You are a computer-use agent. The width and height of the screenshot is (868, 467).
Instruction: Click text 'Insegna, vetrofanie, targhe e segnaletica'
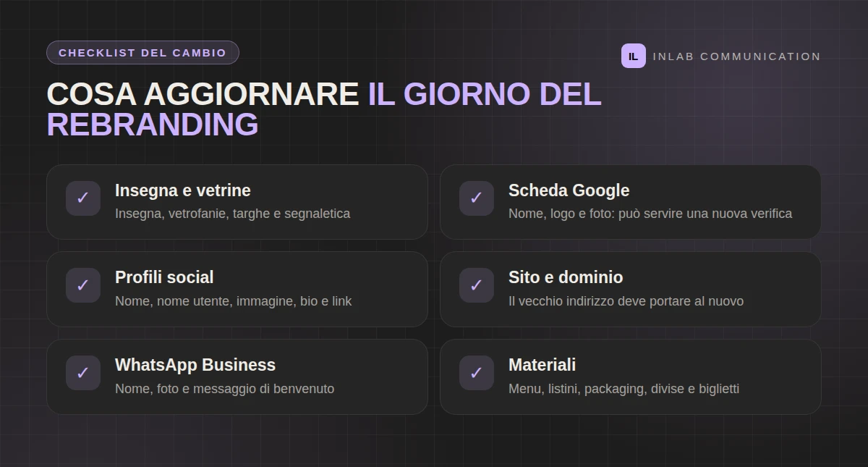pyautogui.click(x=232, y=214)
